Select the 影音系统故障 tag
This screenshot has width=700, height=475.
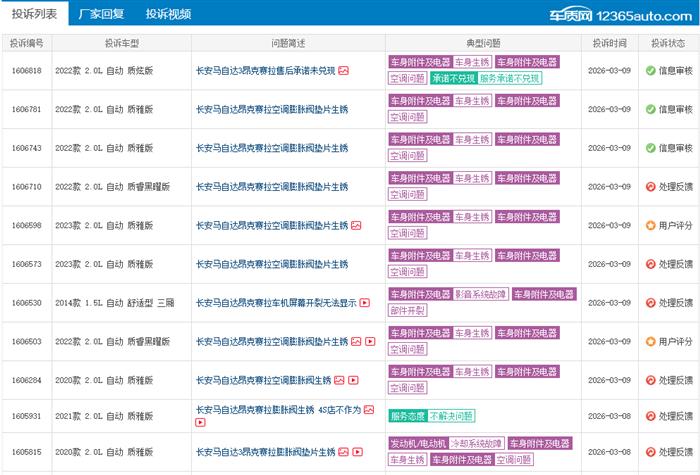tap(482, 295)
